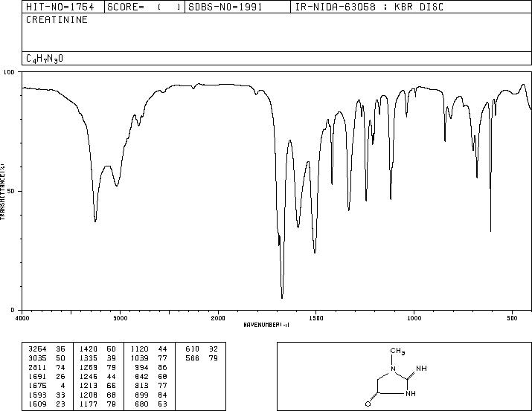Viewport: 532px width, 411px height.
Task: Click the 1120 peak table entry
Action: [139, 349]
